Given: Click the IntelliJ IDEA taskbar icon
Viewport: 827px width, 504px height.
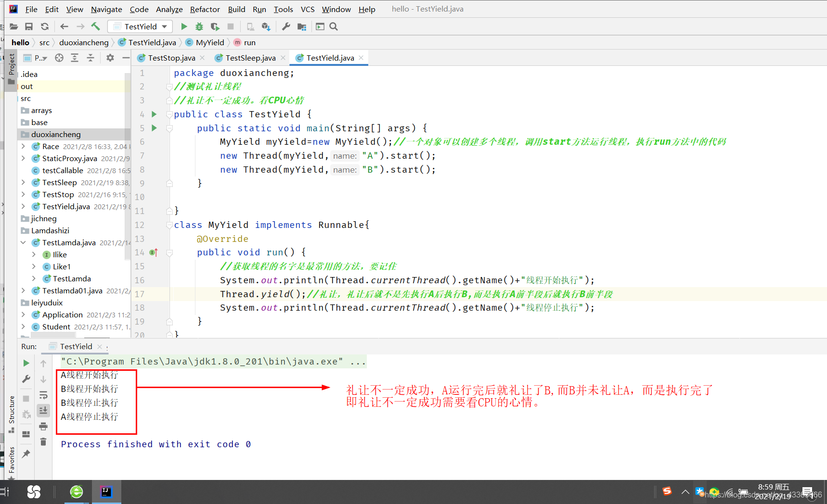Looking at the screenshot, I should 106,491.
